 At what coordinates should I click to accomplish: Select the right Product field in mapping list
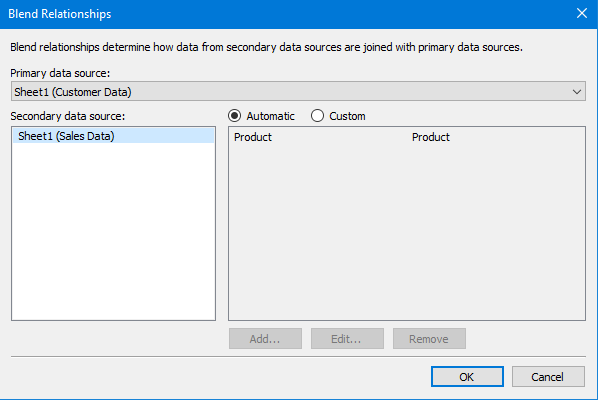(x=431, y=137)
